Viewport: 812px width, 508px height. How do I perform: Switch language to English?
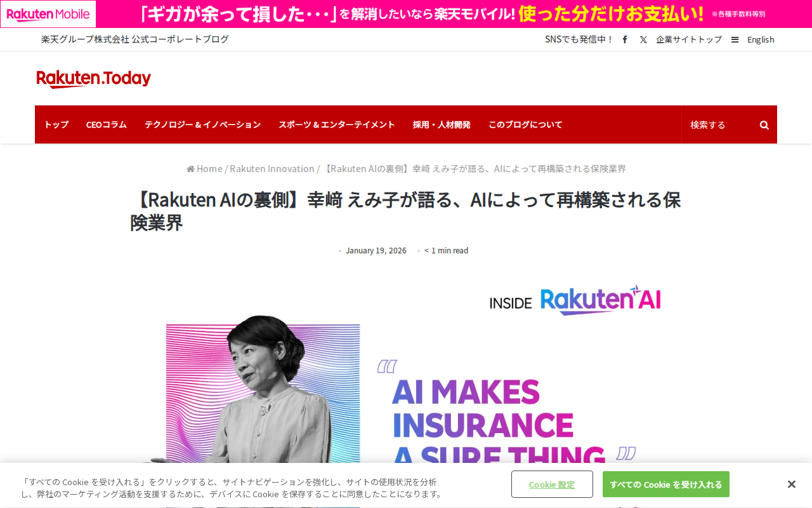761,39
